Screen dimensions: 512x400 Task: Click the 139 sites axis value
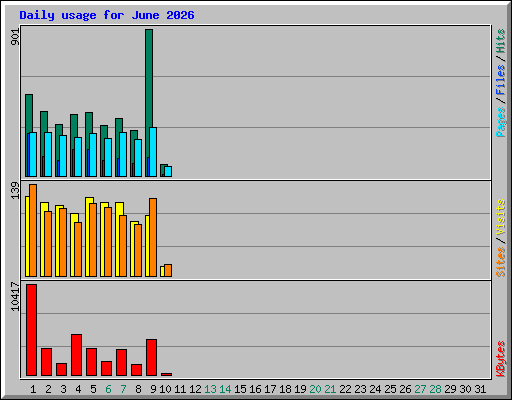coord(15,191)
